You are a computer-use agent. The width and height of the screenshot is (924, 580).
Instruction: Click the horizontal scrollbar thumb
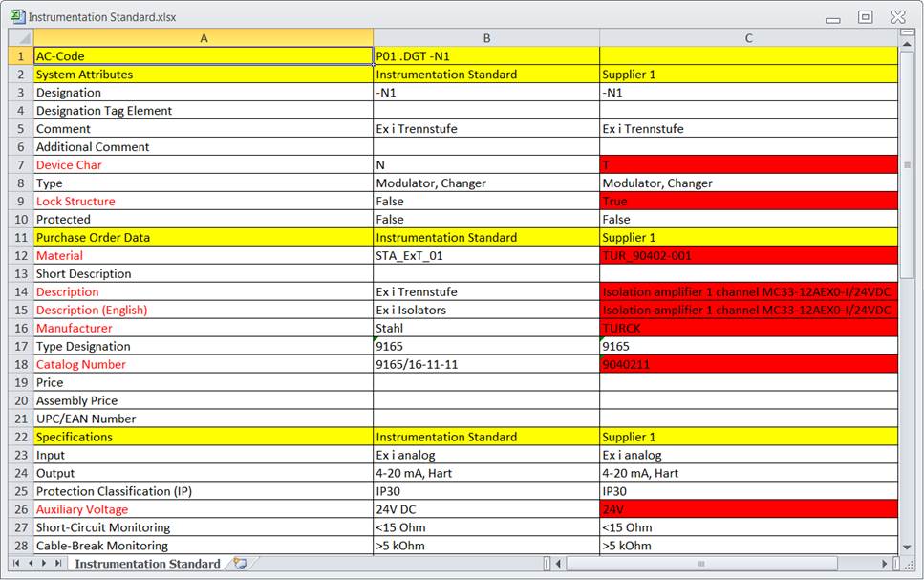point(701,564)
